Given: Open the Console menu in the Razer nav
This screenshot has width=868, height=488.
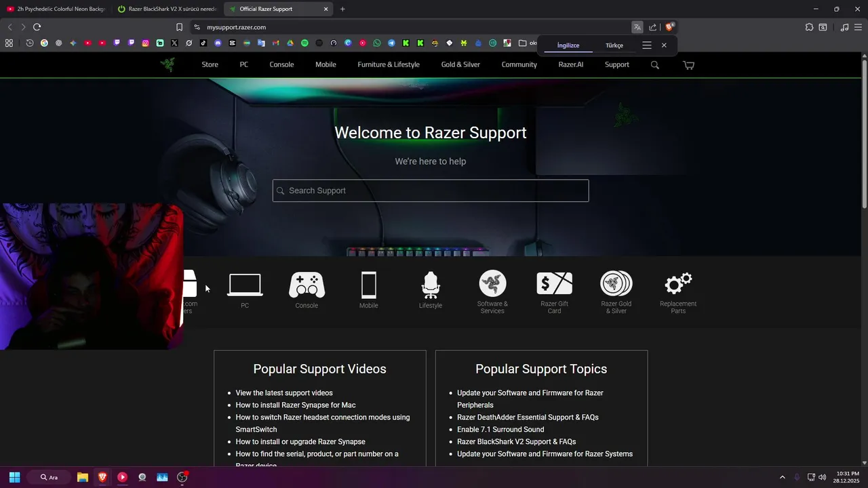Looking at the screenshot, I should click(x=281, y=64).
